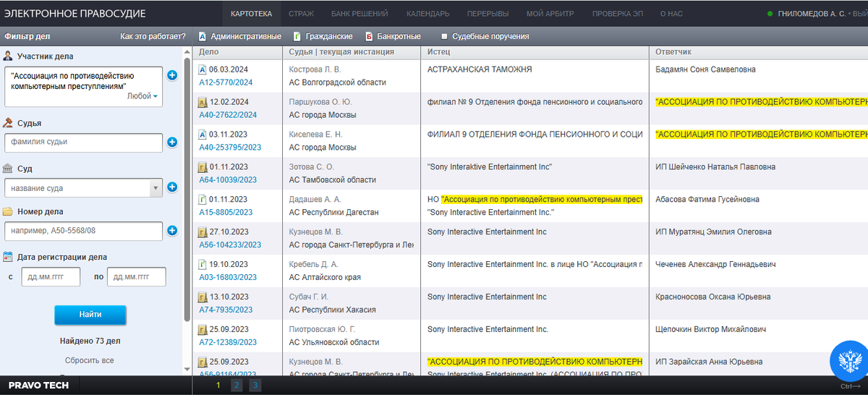
Task: Click the judge gavel icon
Action: [x=8, y=123]
